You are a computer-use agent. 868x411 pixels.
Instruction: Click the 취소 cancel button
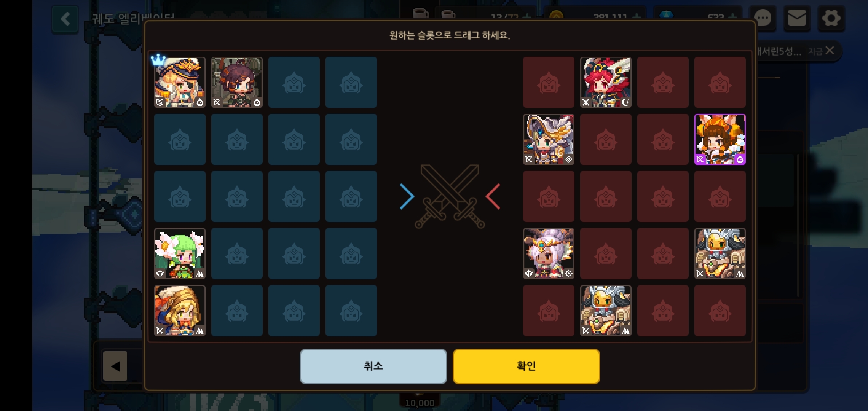click(373, 366)
